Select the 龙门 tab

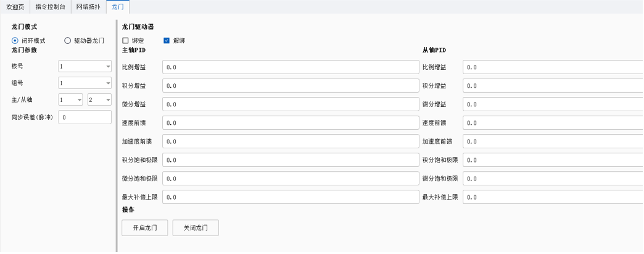(117, 6)
